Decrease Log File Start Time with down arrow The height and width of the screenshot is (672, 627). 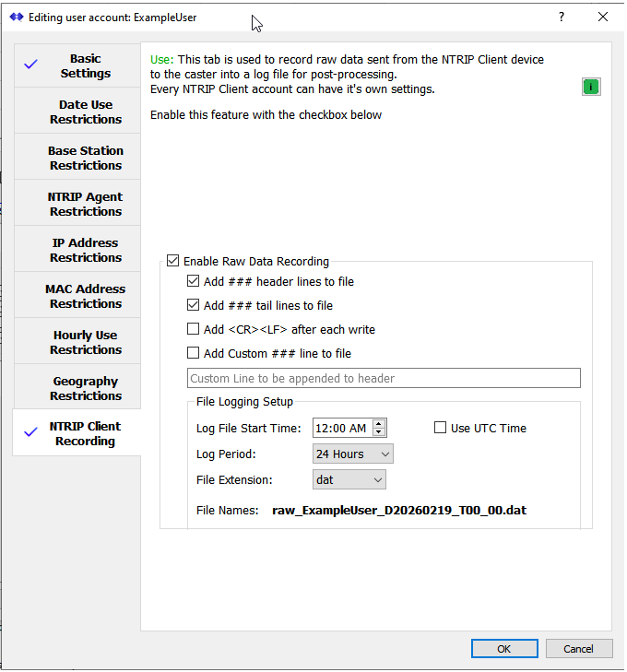(379, 432)
